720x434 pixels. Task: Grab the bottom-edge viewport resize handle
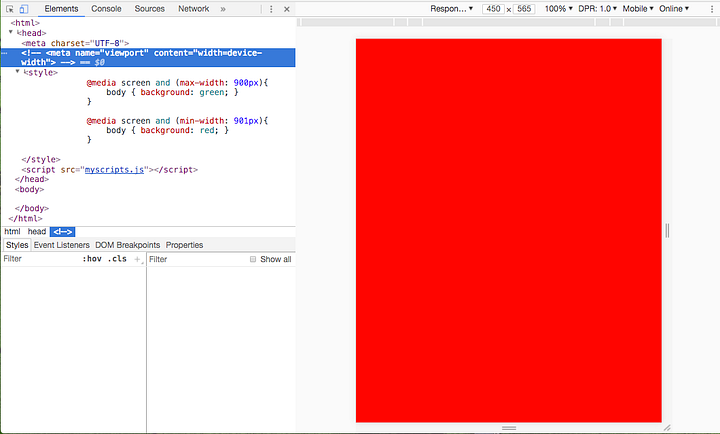pos(509,428)
